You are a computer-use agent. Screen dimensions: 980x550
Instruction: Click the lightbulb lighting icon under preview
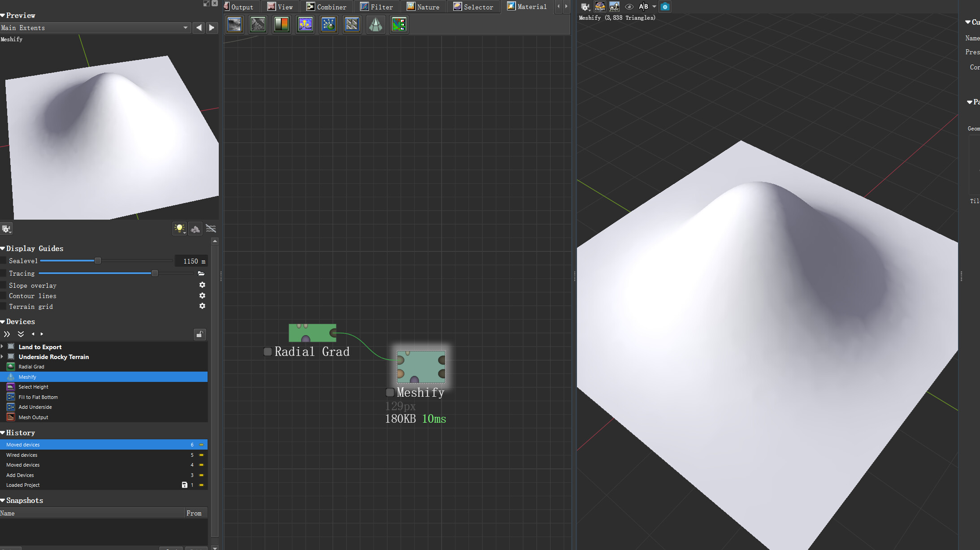click(179, 229)
